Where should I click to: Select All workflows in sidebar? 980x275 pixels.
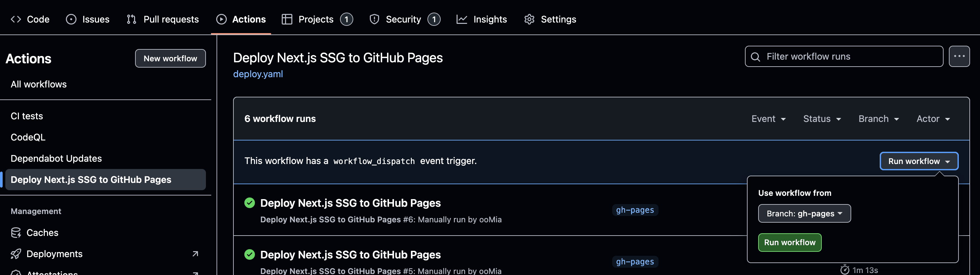point(38,84)
